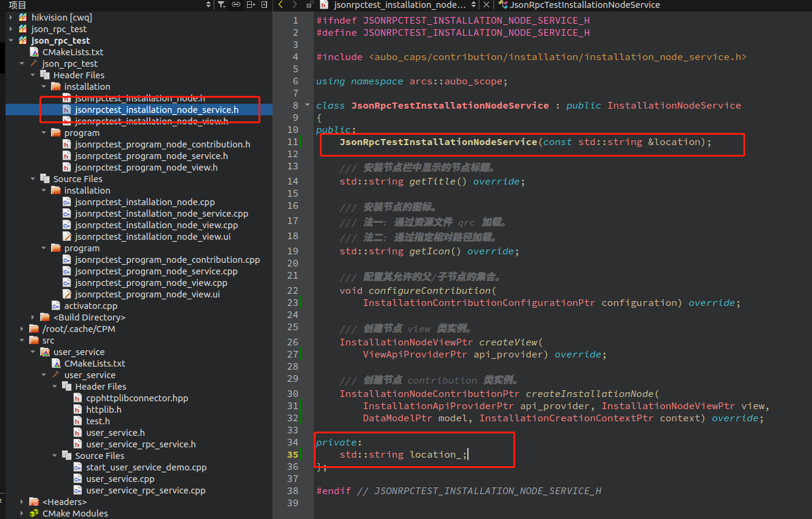Click the icon of start_user_service_demo.cpp
The height and width of the screenshot is (519, 812).
[78, 467]
